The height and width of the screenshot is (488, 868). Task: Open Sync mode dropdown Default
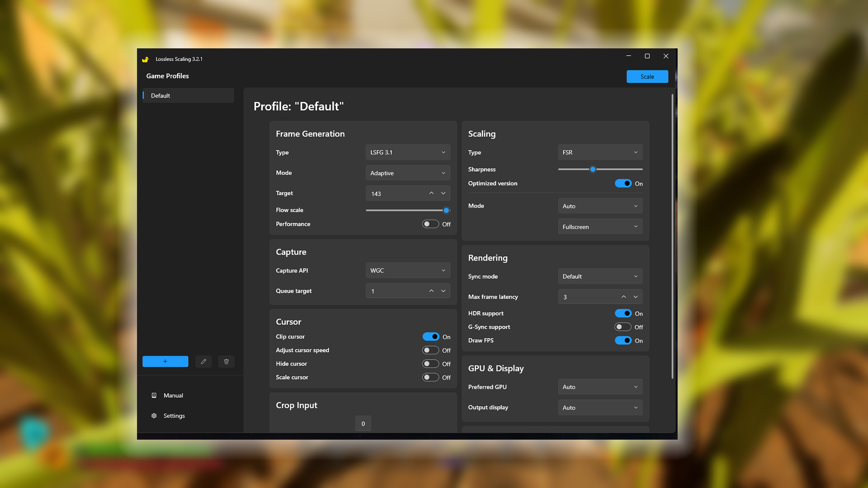pos(600,277)
